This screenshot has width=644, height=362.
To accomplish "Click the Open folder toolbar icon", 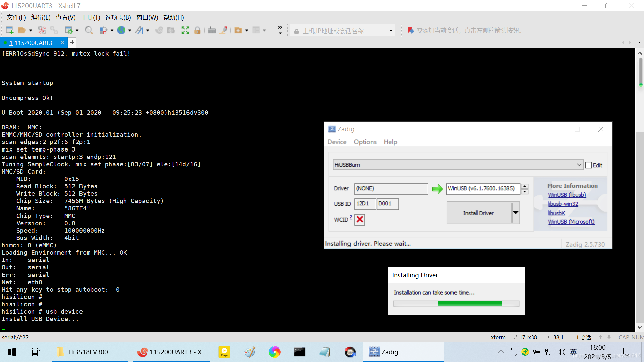I will click(x=22, y=31).
